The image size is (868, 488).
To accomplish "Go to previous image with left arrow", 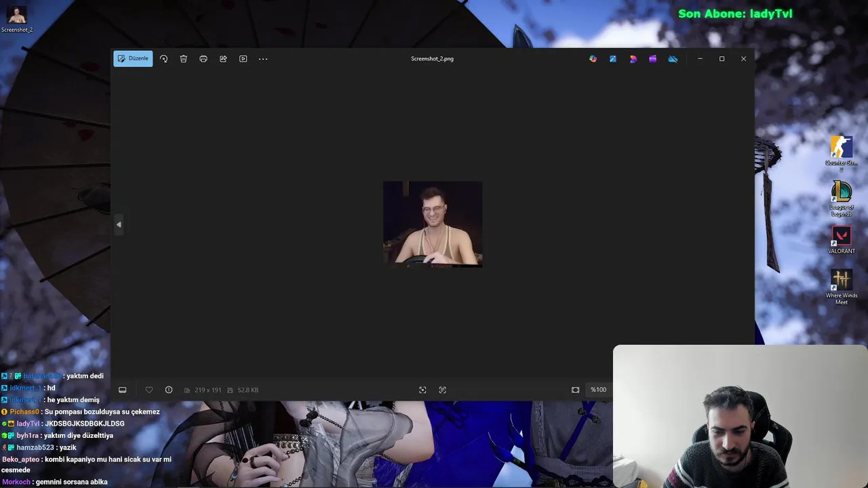I will coord(119,224).
